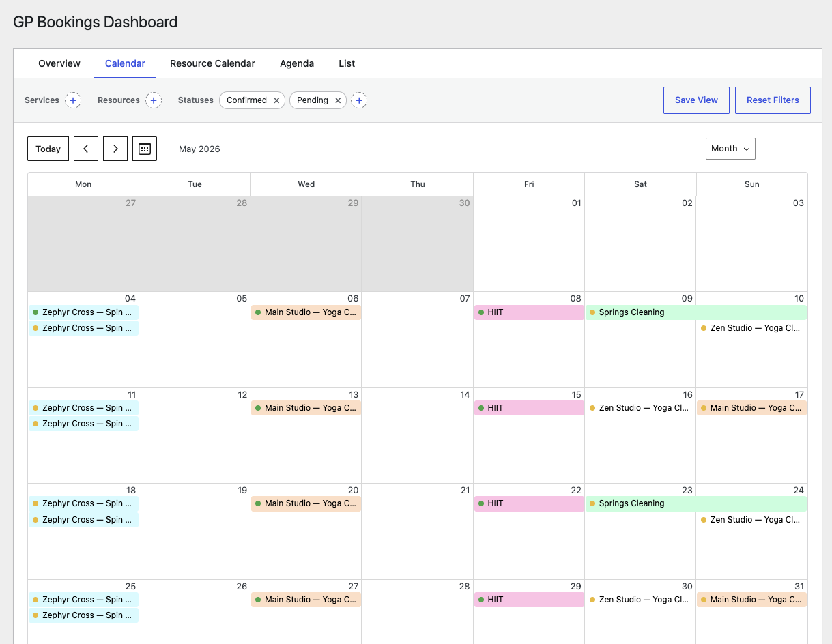Switch to the Resource Calendar tab
Viewport: 832px width, 644px height.
tap(212, 63)
